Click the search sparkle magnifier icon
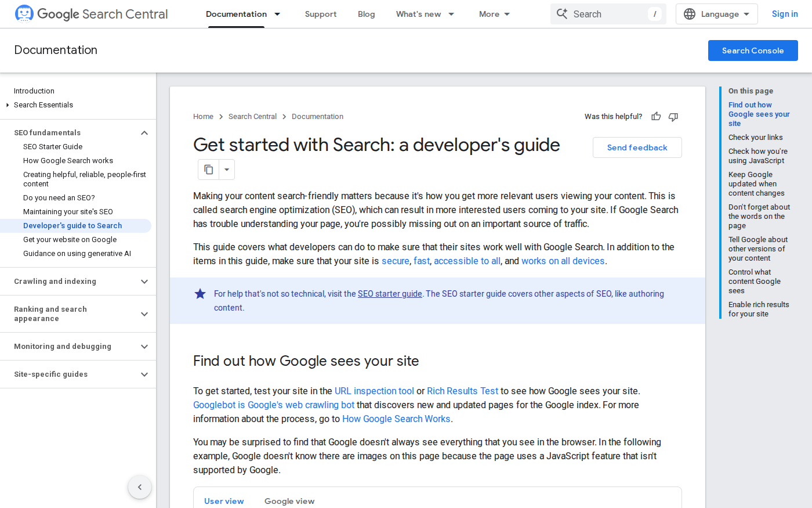This screenshot has width=812, height=508. tap(562, 14)
